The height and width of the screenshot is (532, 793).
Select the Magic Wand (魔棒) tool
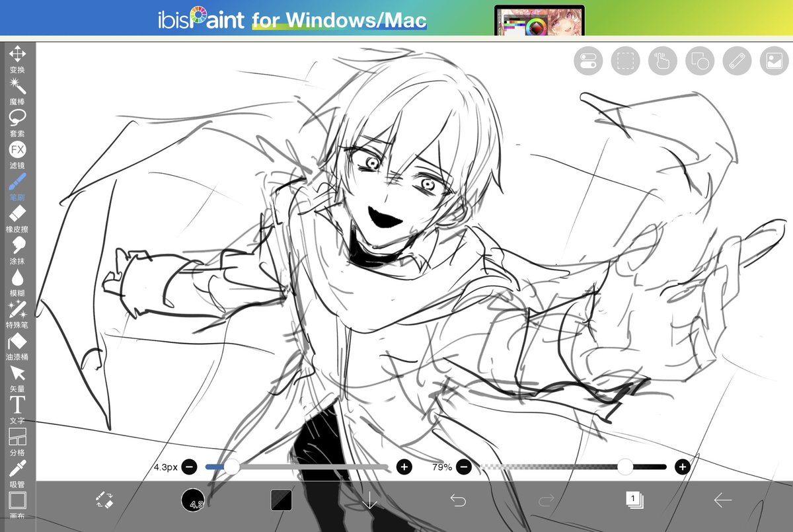click(17, 91)
